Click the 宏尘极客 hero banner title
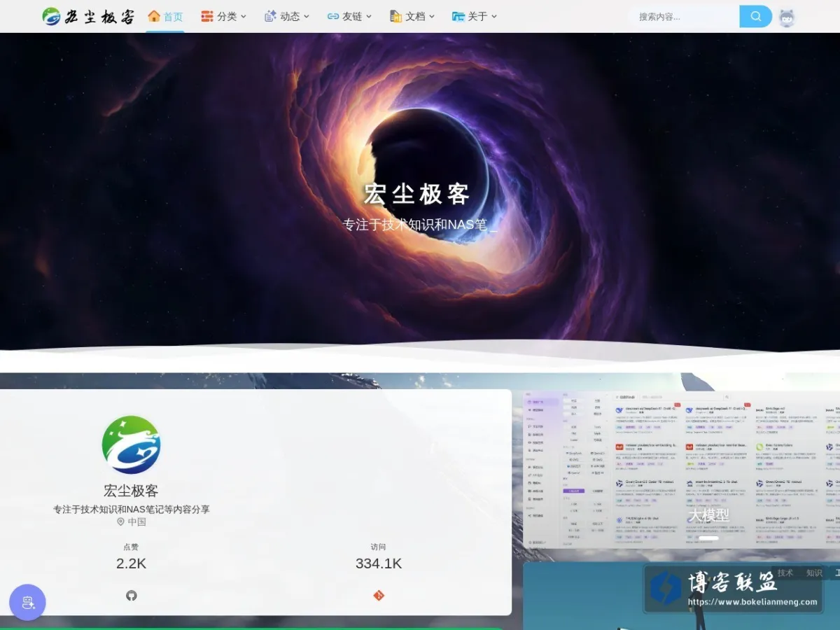Screen dimensions: 840x630 coord(416,195)
